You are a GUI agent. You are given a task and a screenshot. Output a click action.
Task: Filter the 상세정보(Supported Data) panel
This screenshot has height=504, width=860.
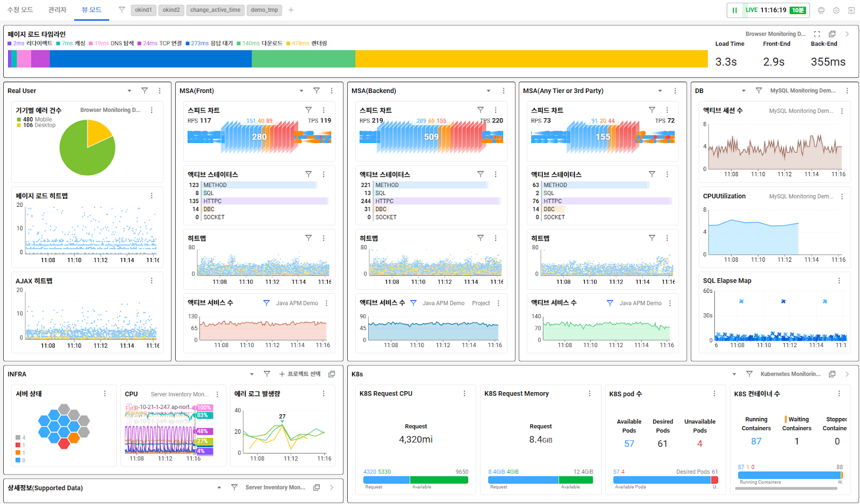234,487
